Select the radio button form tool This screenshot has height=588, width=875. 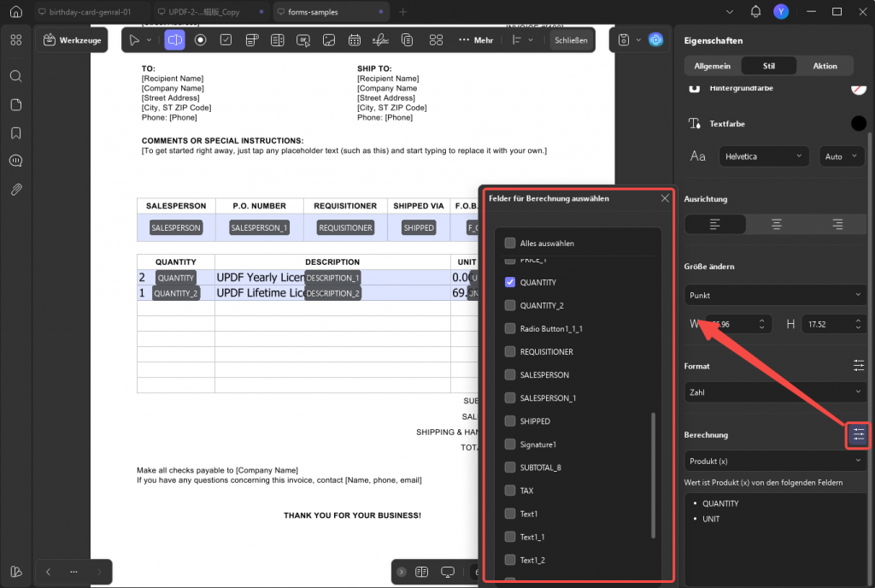click(200, 39)
